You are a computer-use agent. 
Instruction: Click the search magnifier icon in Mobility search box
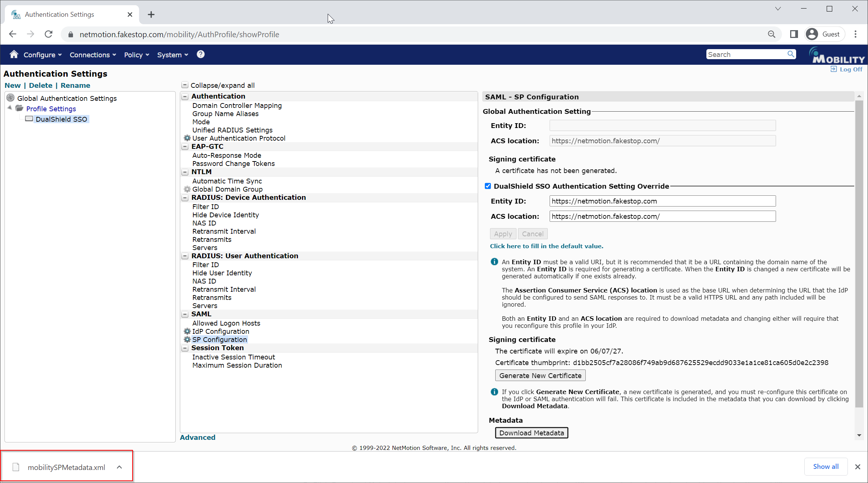(x=791, y=54)
